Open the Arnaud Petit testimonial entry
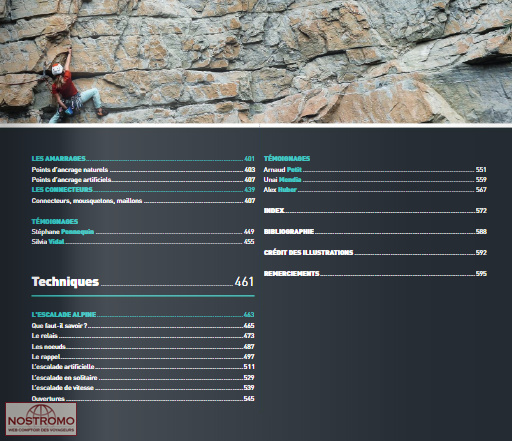The image size is (512, 441). (x=375, y=170)
